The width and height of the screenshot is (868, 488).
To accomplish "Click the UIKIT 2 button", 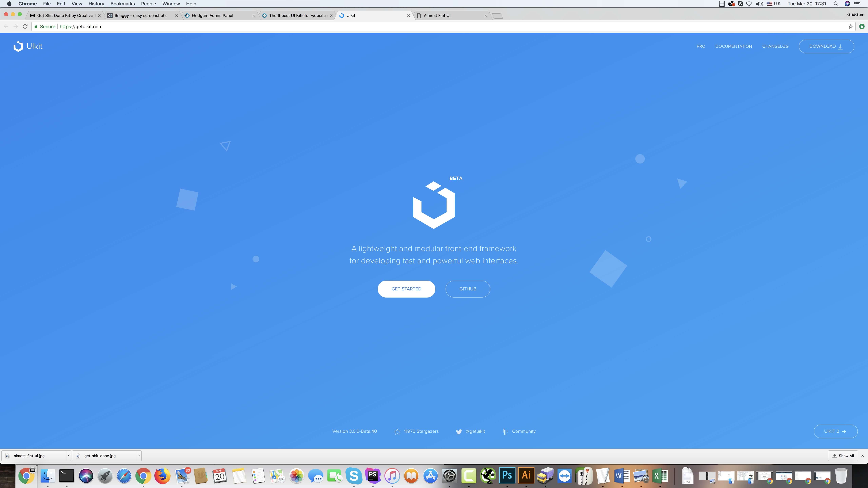I will point(835,431).
